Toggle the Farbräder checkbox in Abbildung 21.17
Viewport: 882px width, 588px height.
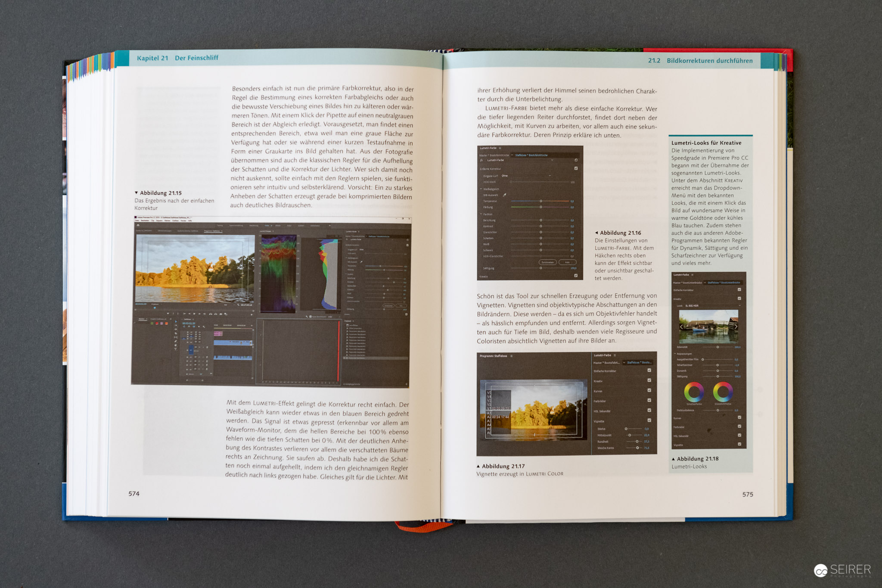(x=649, y=400)
